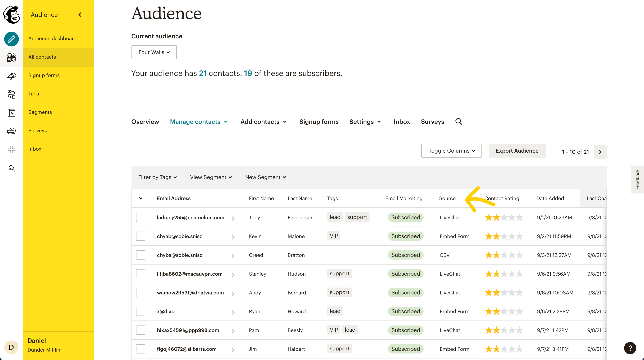Open the help question mark button
Image resolution: width=644 pixels, height=360 pixels.
pyautogui.click(x=630, y=348)
